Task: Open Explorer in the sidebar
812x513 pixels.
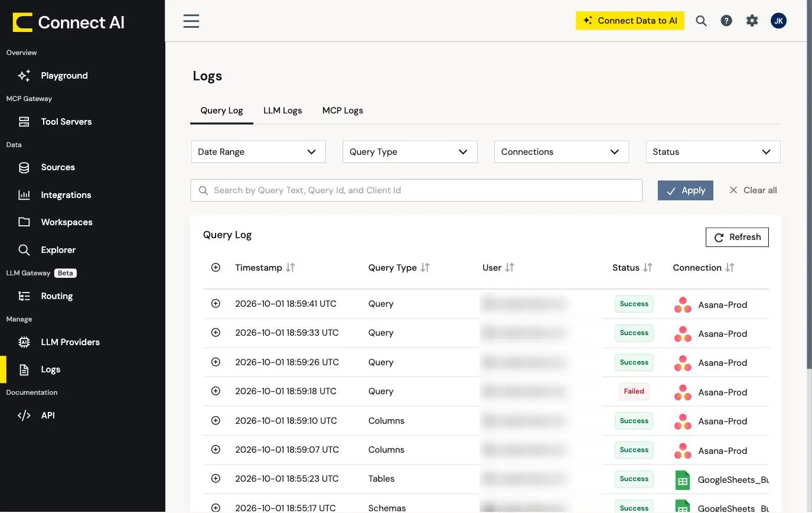Action: (x=58, y=250)
